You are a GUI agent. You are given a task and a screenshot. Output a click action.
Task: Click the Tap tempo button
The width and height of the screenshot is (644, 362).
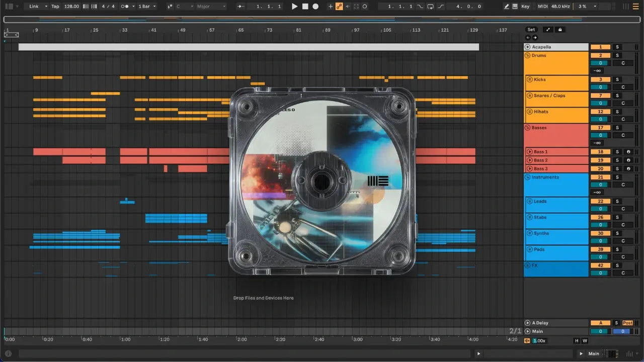pyautogui.click(x=55, y=7)
